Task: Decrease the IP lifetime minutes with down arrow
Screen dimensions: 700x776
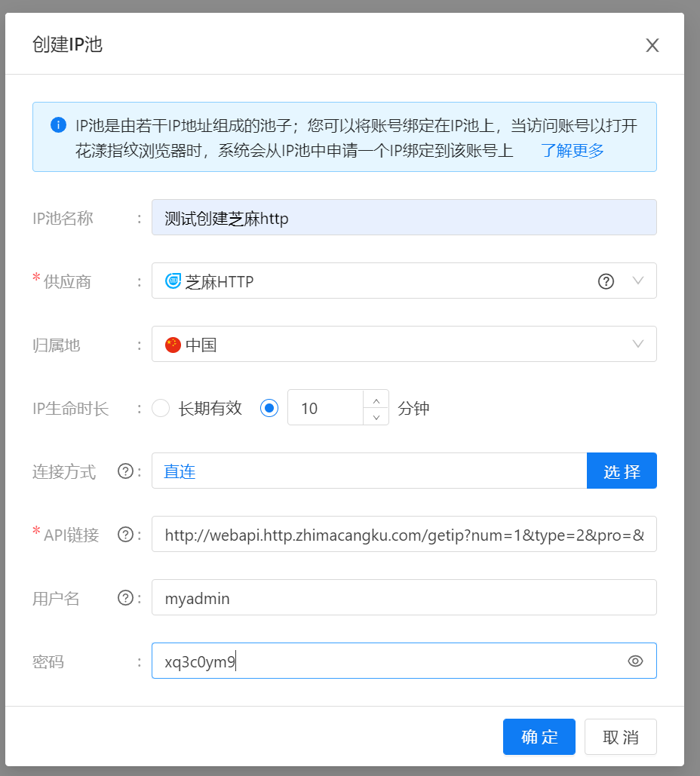Action: (x=376, y=417)
